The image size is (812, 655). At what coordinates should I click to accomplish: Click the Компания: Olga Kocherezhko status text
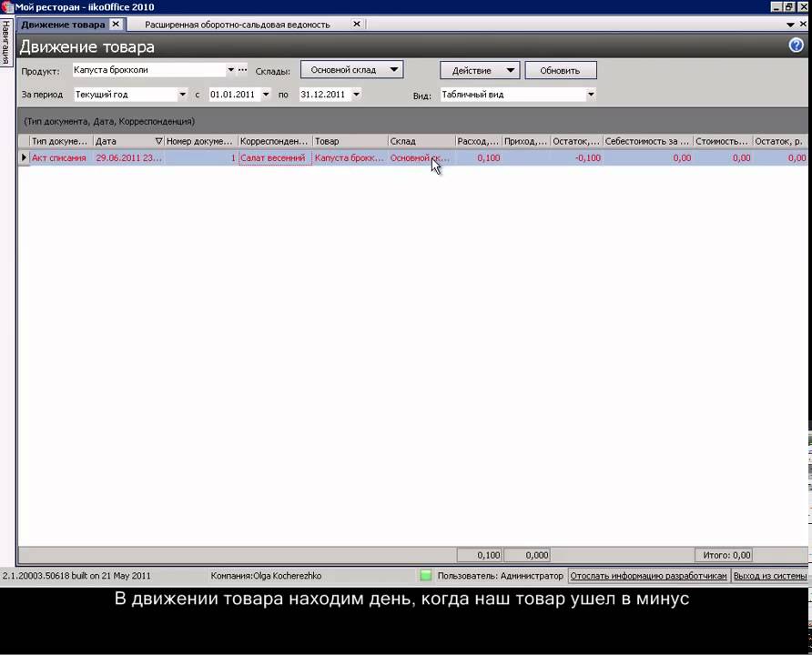click(266, 575)
